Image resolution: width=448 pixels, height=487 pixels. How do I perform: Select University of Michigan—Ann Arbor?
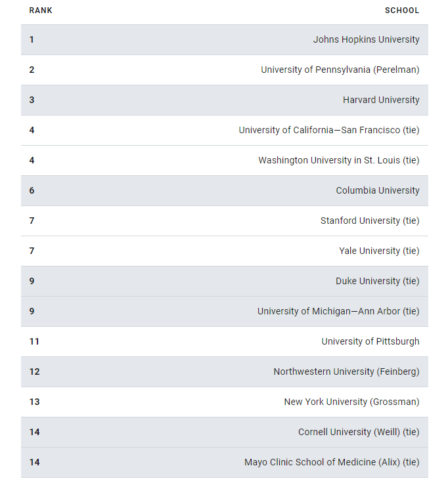tap(338, 311)
